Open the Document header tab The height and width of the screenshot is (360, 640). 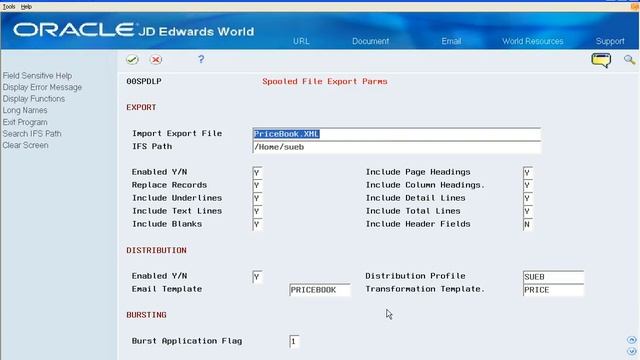370,41
